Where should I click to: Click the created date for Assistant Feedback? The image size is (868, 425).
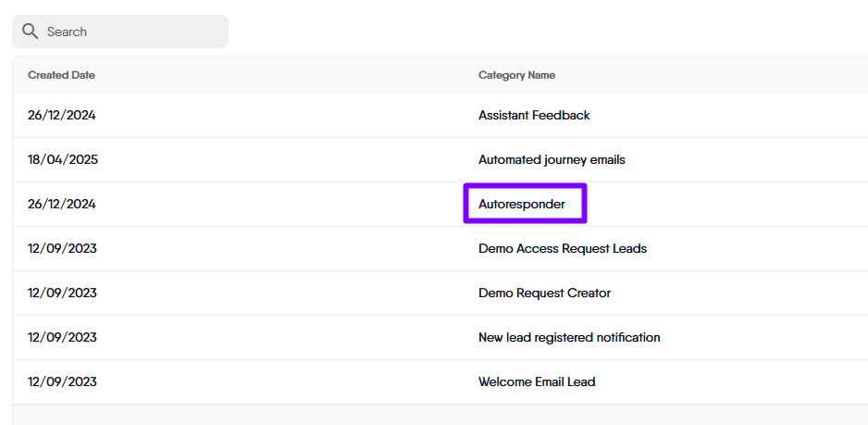(62, 116)
